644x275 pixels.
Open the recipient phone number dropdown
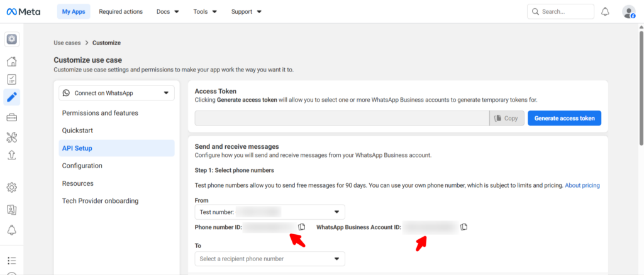click(x=270, y=259)
